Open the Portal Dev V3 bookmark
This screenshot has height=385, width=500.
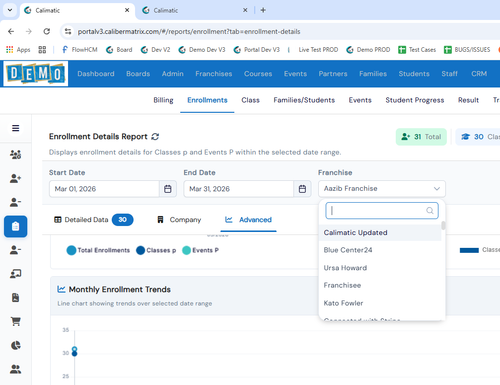point(257,50)
